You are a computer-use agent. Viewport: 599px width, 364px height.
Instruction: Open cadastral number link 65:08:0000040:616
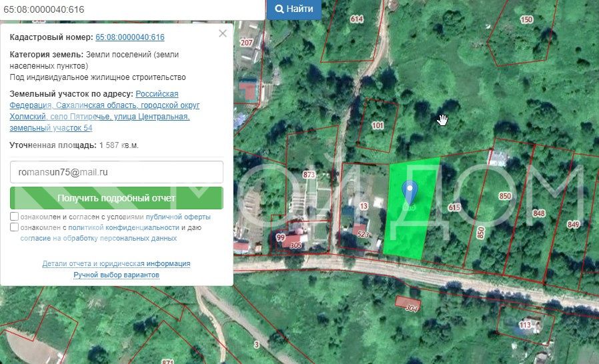pos(130,37)
